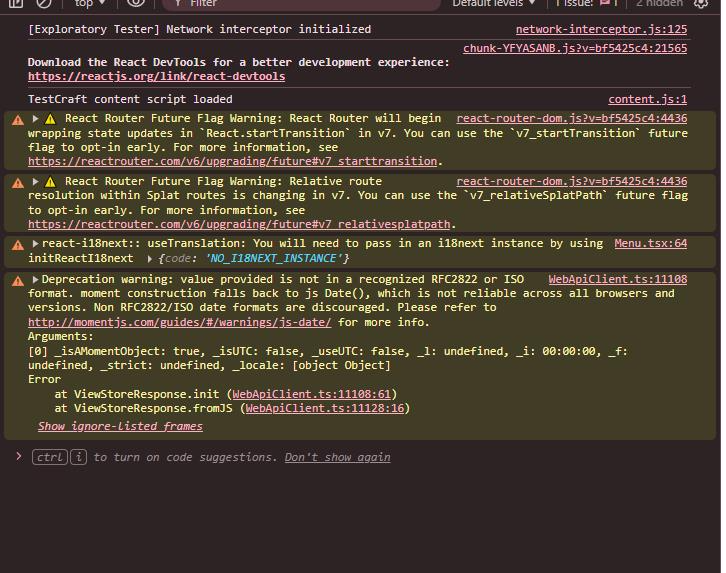Click the eye icon to create live expression
Screen dimensions: 726x573
point(136,4)
